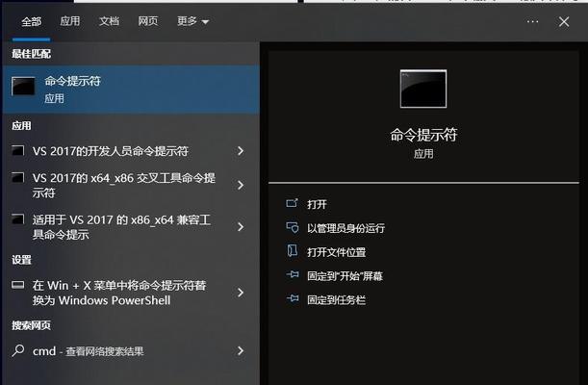The image size is (588, 385).
Task: Click the x86_x64 兼容工具命令提示 icon
Action: tap(17, 218)
